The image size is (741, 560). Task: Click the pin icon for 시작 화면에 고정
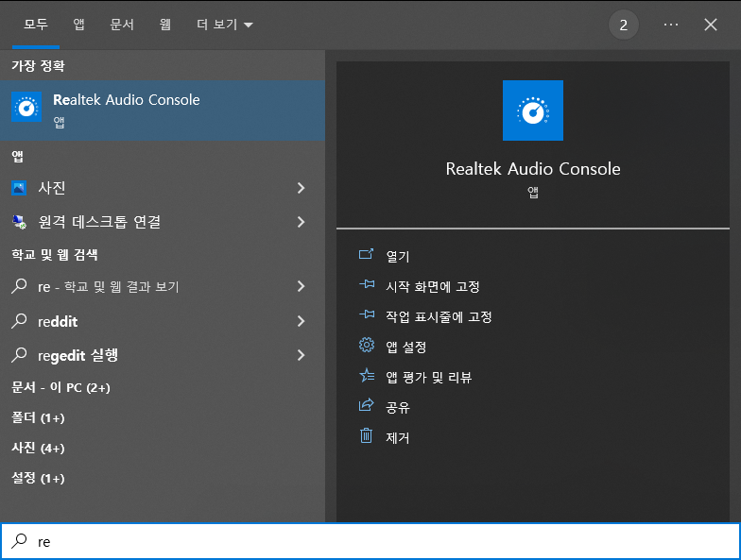pos(367,285)
